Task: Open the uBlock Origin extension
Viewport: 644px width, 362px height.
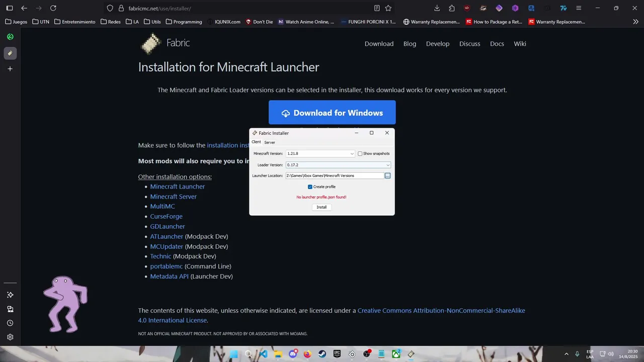Action: [467, 8]
